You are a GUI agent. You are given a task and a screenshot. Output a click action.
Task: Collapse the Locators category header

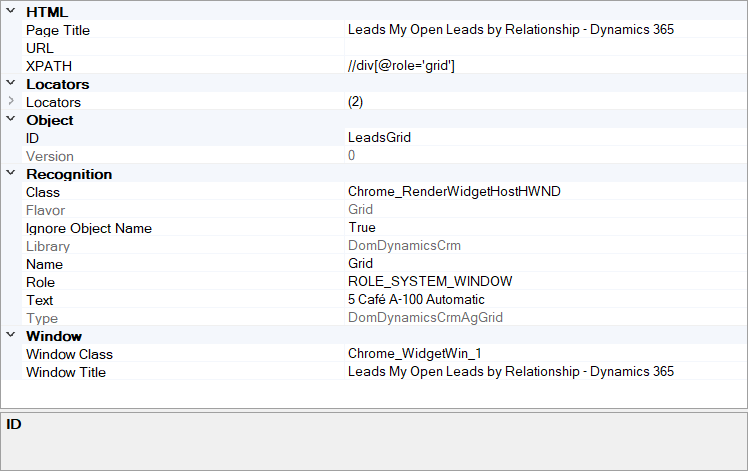pyautogui.click(x=11, y=84)
